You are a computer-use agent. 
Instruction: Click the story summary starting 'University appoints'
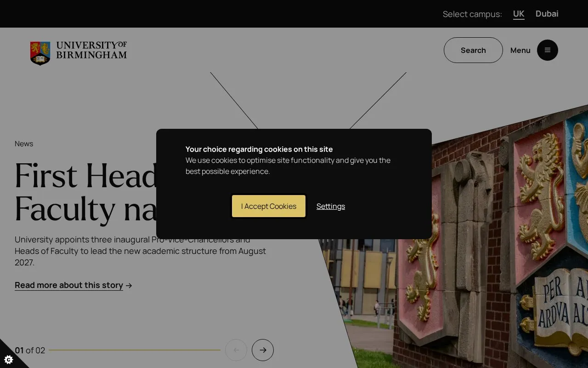point(140,251)
